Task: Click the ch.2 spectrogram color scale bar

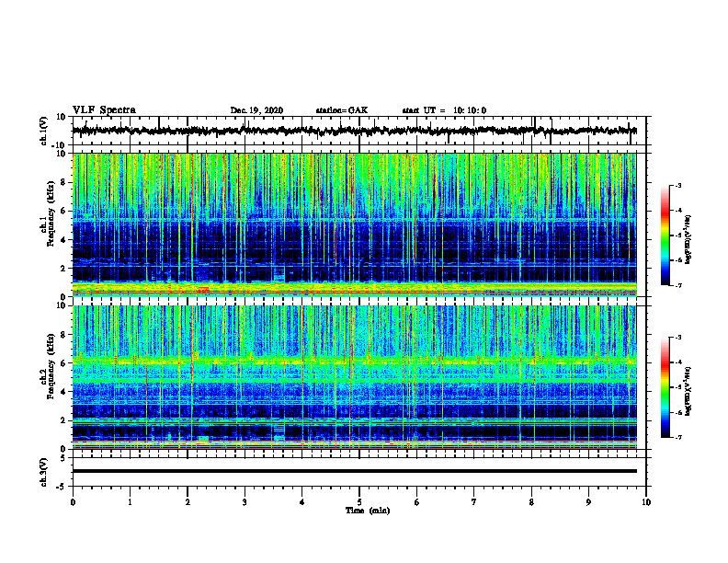Action: pyautogui.click(x=665, y=387)
